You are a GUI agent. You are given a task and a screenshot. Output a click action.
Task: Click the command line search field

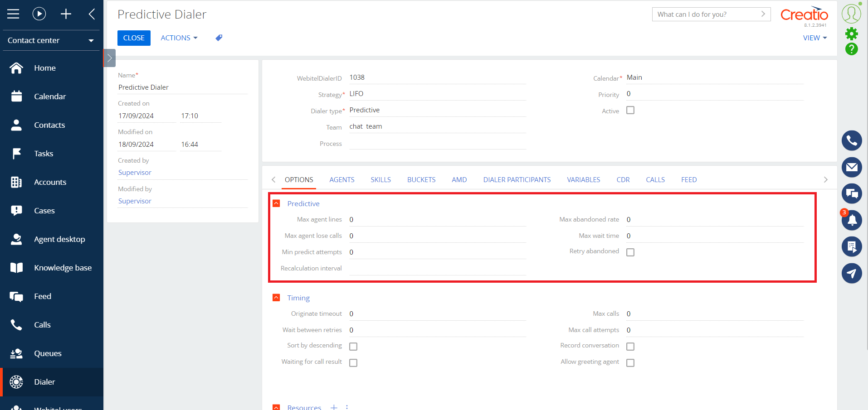(711, 14)
